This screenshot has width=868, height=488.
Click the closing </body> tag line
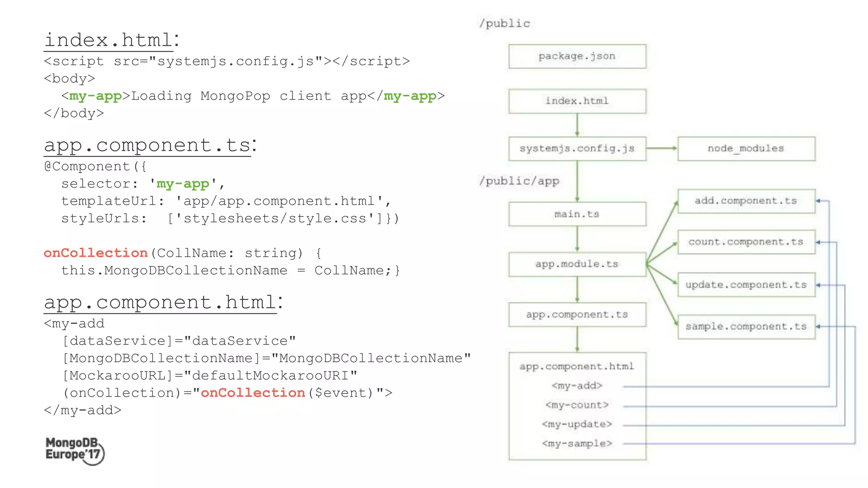74,114
